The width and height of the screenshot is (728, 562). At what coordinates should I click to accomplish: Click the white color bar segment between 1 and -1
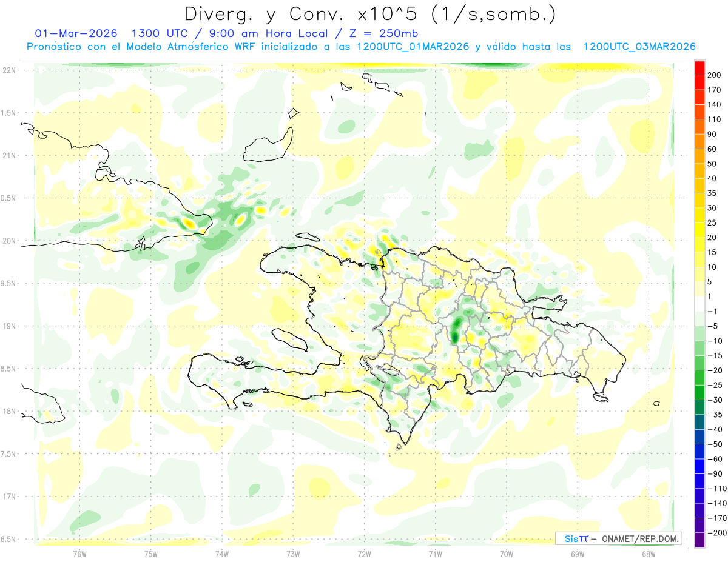pyautogui.click(x=699, y=304)
